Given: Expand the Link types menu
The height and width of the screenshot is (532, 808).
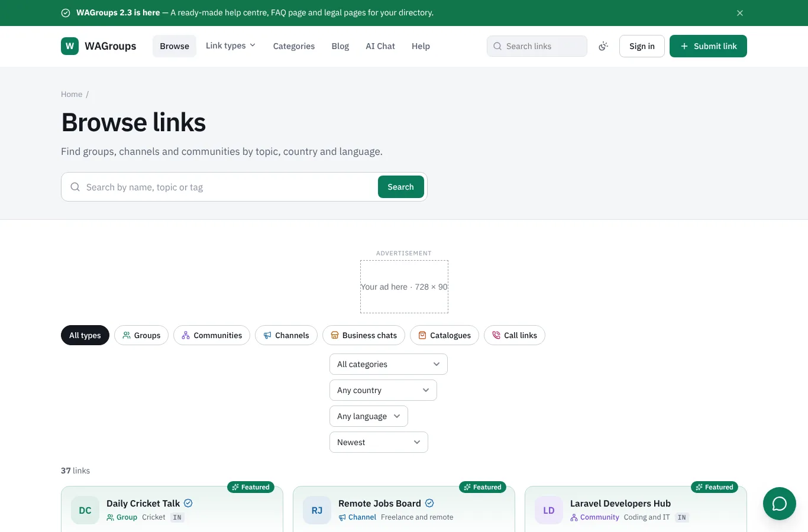Looking at the screenshot, I should point(231,46).
